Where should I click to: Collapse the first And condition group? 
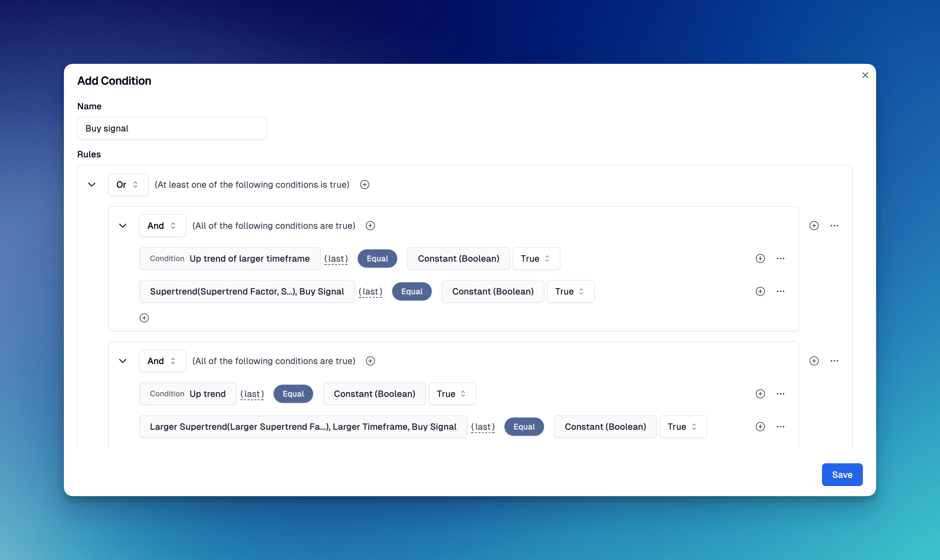tap(122, 225)
